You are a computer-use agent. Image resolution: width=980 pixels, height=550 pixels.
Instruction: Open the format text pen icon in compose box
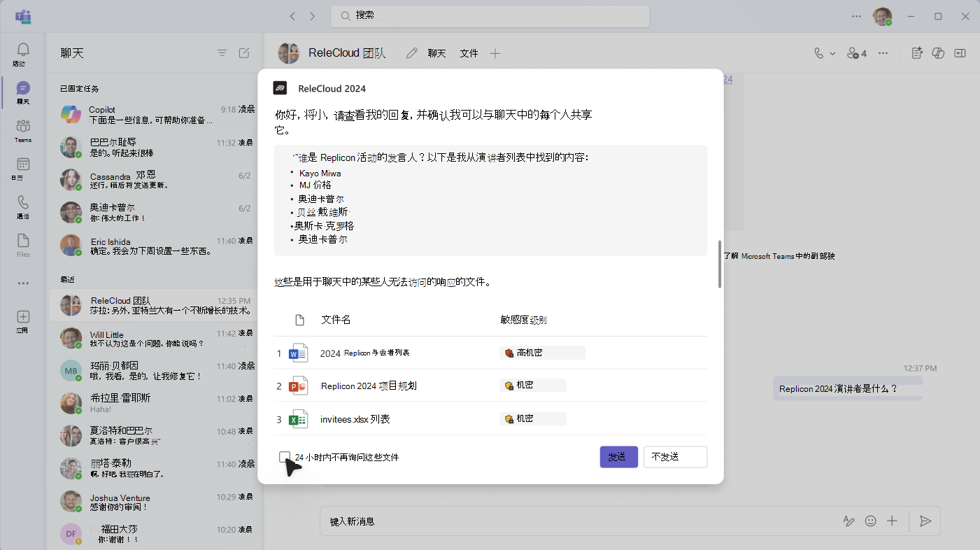848,521
